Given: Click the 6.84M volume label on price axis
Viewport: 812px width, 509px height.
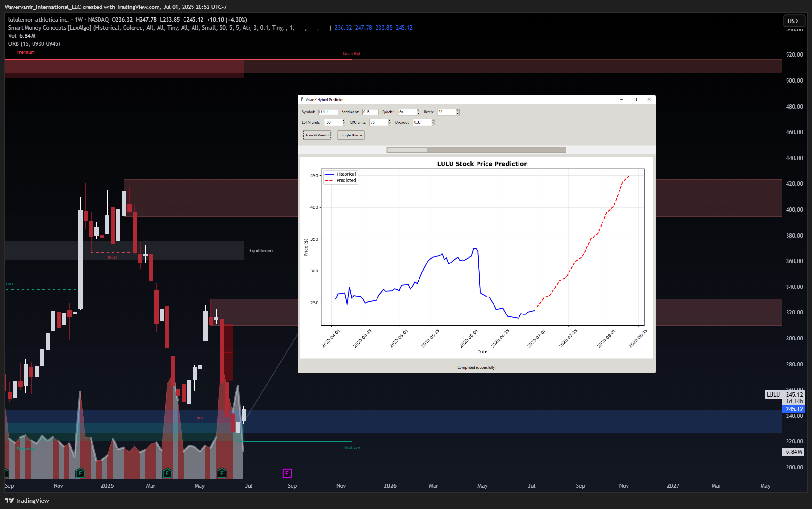Looking at the screenshot, I should pos(794,452).
